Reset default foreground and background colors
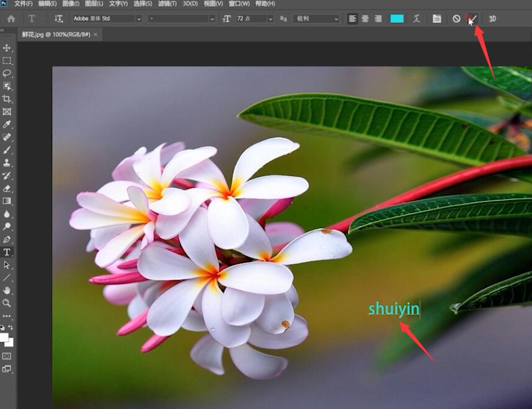 2,328
